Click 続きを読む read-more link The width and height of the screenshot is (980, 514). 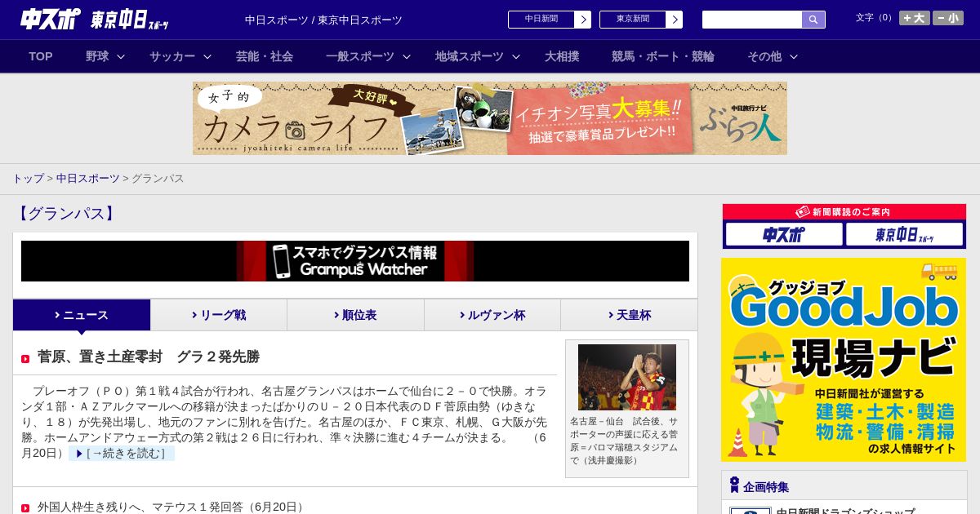pyautogui.click(x=122, y=453)
